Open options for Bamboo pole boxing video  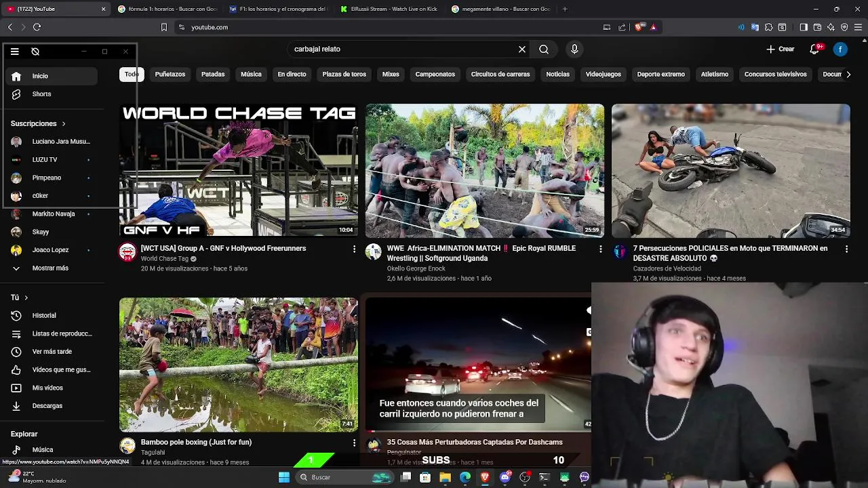354,443
